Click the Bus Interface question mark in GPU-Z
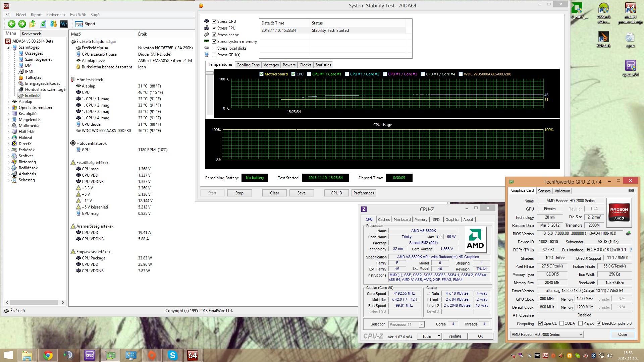Image resolution: width=644 pixels, height=362 pixels. click(631, 250)
